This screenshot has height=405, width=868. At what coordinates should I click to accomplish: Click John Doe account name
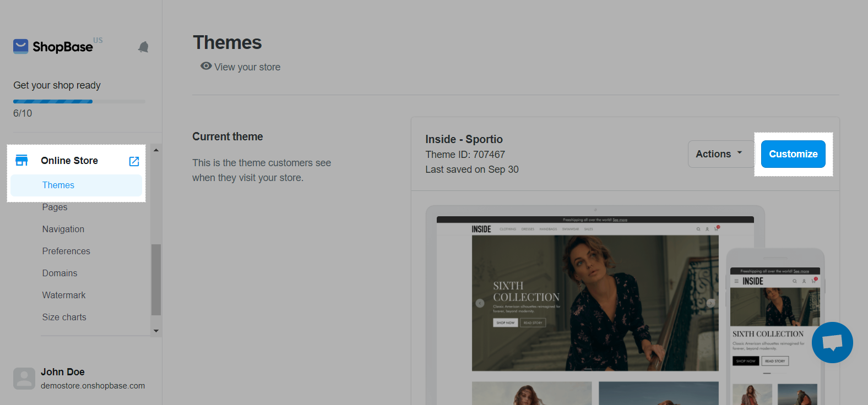click(x=63, y=372)
